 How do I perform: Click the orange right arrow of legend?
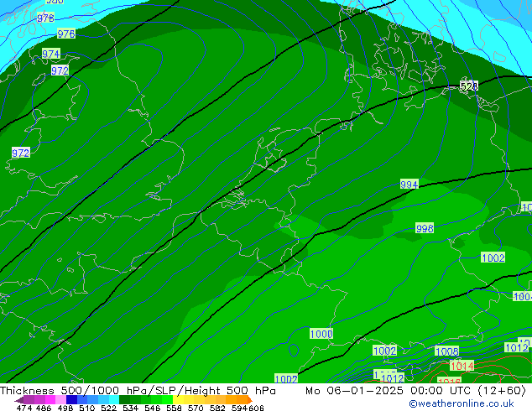250,400
